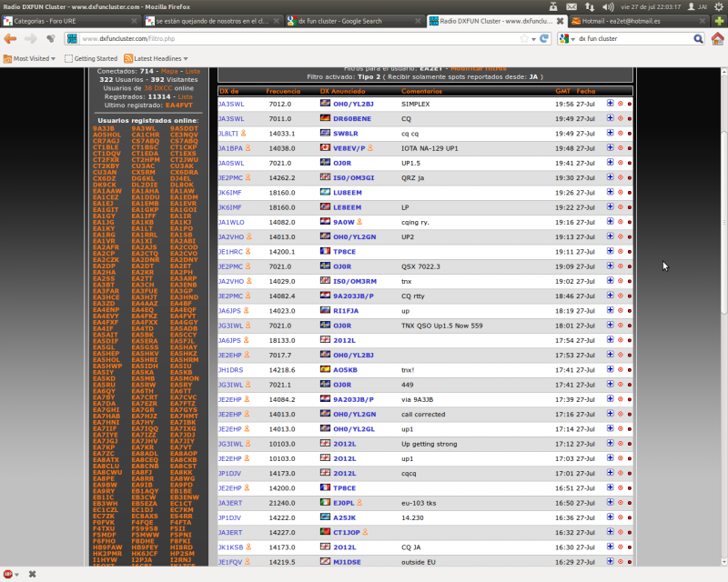Viewport: 728px width, 582px height.
Task: Open the new tab plus button
Action: (720, 20)
